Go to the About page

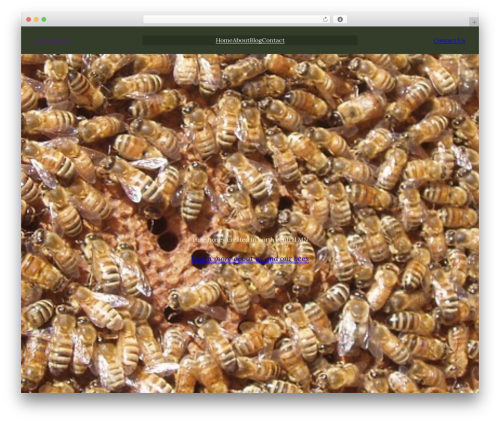pos(241,40)
